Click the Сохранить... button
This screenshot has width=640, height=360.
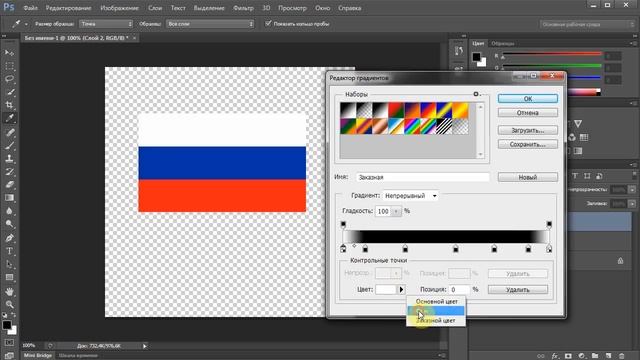pos(528,144)
